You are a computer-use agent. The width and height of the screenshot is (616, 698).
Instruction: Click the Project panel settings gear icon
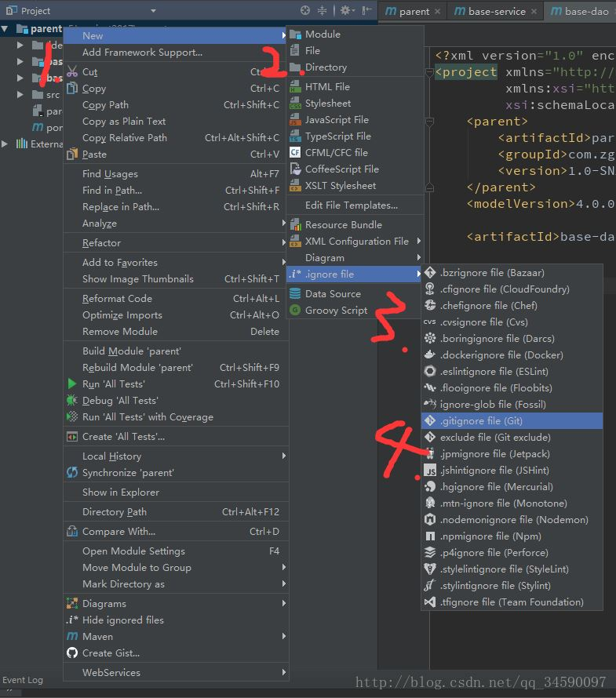pyautogui.click(x=347, y=10)
